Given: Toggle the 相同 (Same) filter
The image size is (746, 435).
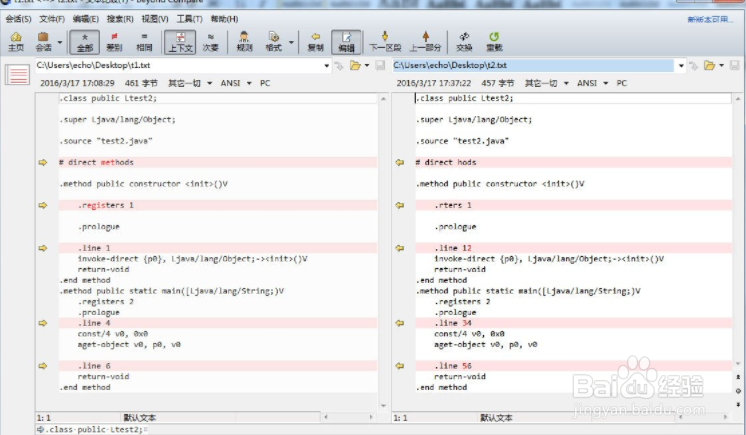Looking at the screenshot, I should 144,42.
